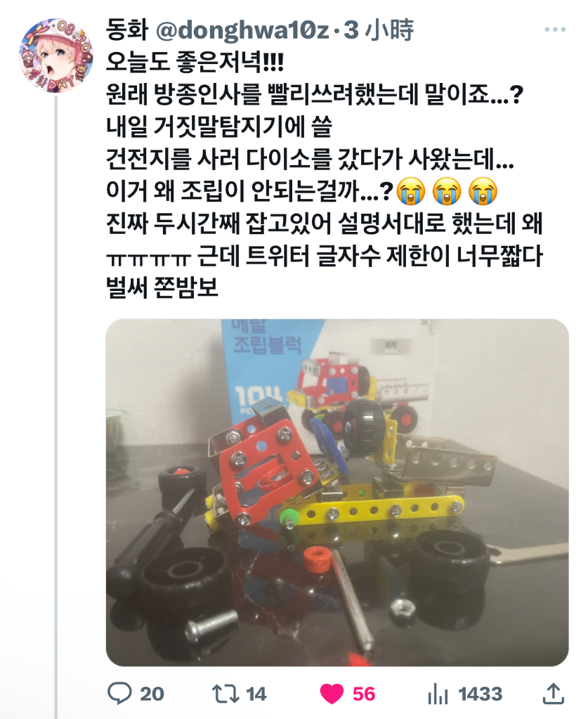Screen dimensions: 588x719
Task: Click the view count 1433
Action: click(x=481, y=694)
